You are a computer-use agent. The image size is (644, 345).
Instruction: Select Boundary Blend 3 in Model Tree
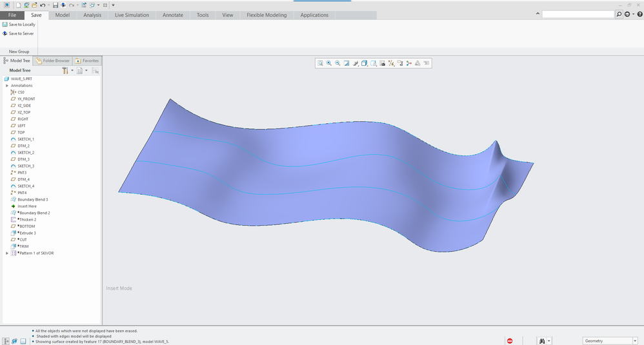(x=32, y=199)
